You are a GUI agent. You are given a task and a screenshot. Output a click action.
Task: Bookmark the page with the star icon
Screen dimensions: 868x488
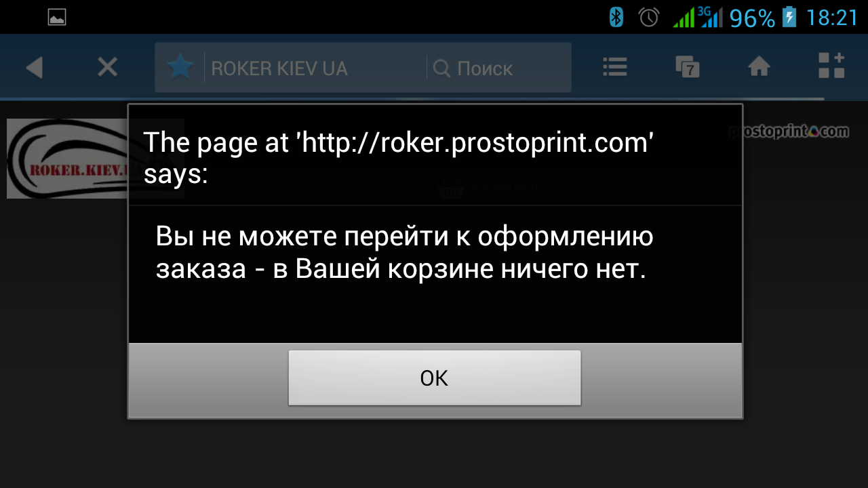[180, 67]
